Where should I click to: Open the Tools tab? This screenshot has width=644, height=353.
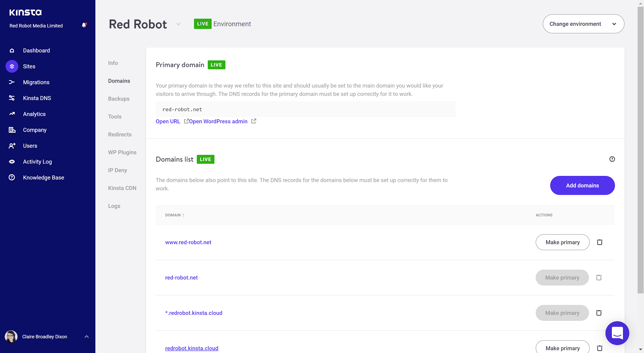click(115, 117)
